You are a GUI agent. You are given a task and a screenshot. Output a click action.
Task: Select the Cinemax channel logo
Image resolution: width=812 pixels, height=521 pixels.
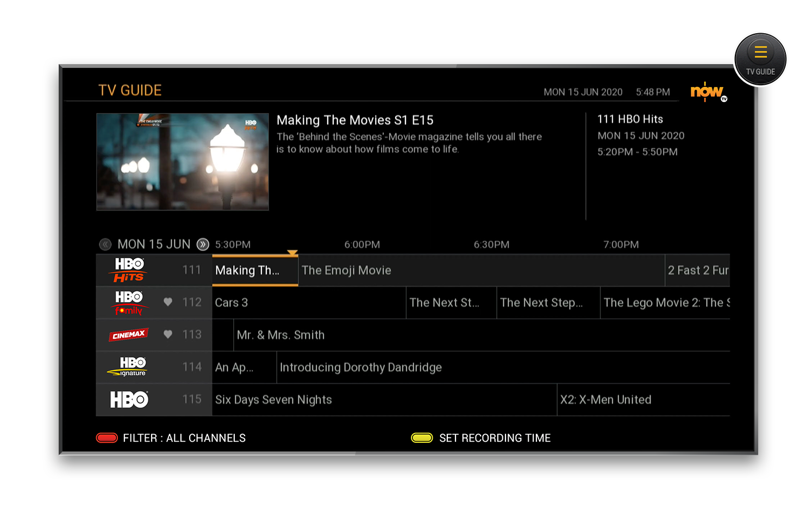click(x=129, y=335)
